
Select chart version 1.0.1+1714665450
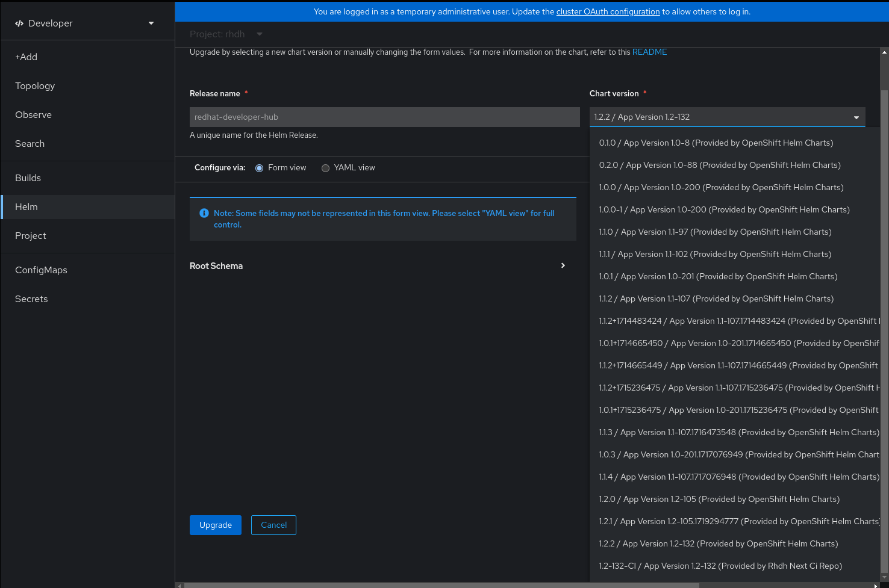tap(734, 343)
